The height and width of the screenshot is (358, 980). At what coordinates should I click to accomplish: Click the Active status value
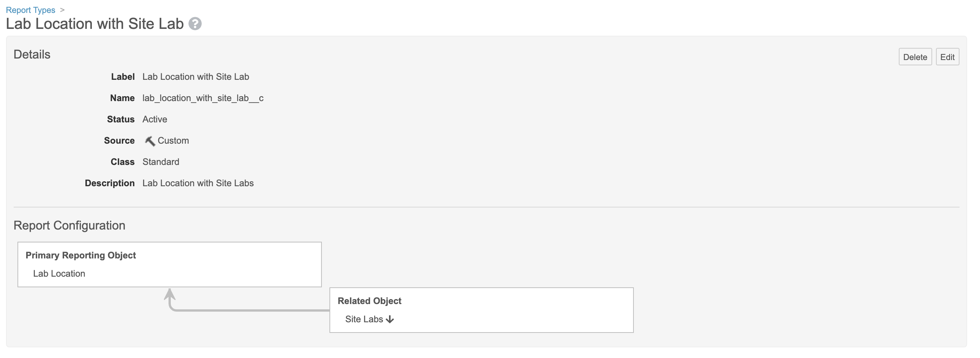pyautogui.click(x=154, y=120)
